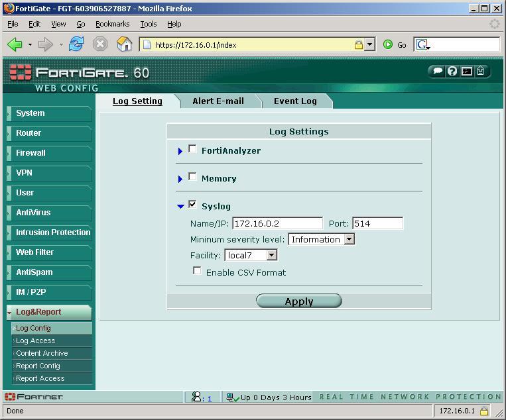Open the Back button history dropdown arrow
Image resolution: width=506 pixels, height=420 pixels.
click(30, 44)
